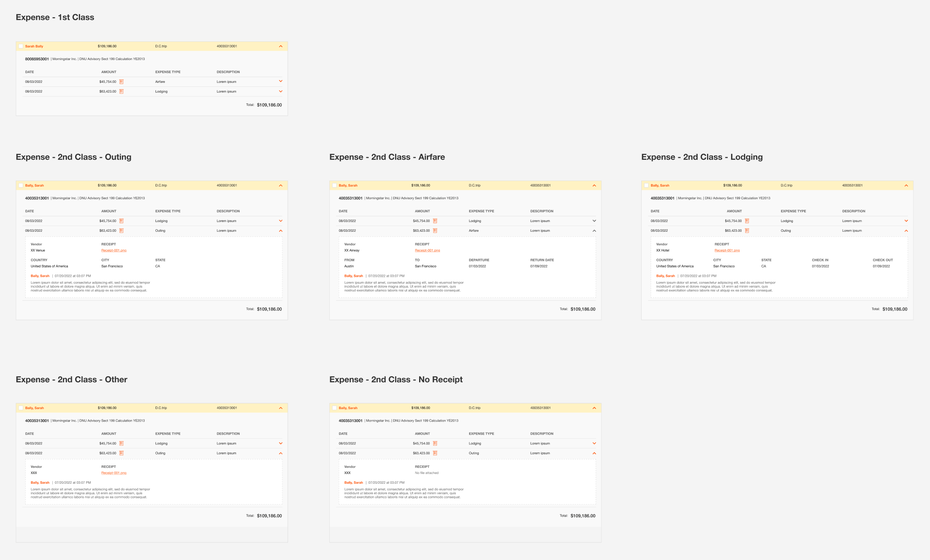Click receipt icon beside $63,423.00 in No Receipt panel
This screenshot has height=560, width=930.
coord(435,453)
